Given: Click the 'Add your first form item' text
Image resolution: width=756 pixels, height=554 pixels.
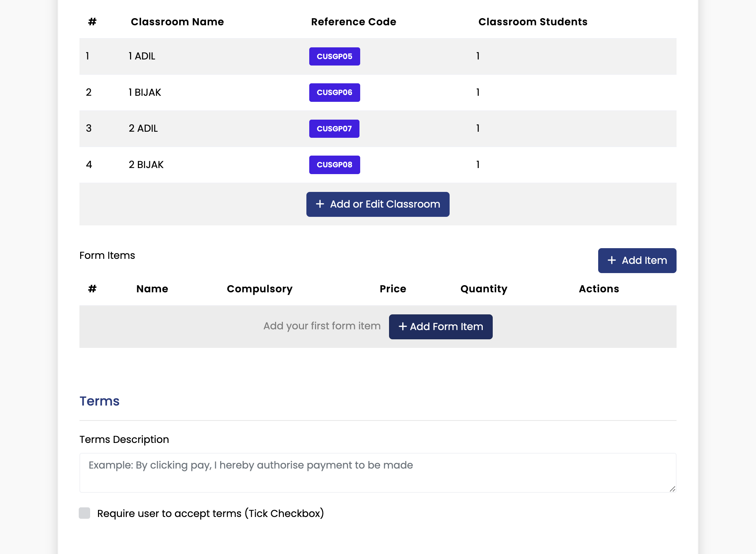Looking at the screenshot, I should click(x=322, y=326).
